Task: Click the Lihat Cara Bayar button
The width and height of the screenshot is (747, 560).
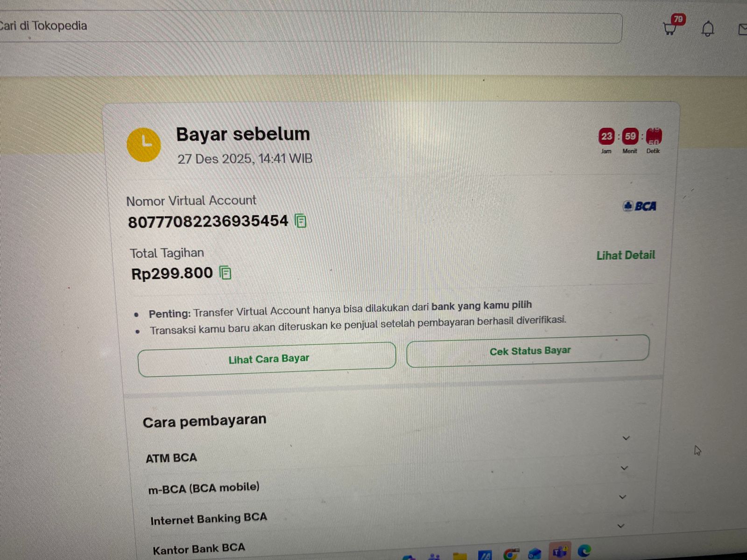Action: (267, 359)
